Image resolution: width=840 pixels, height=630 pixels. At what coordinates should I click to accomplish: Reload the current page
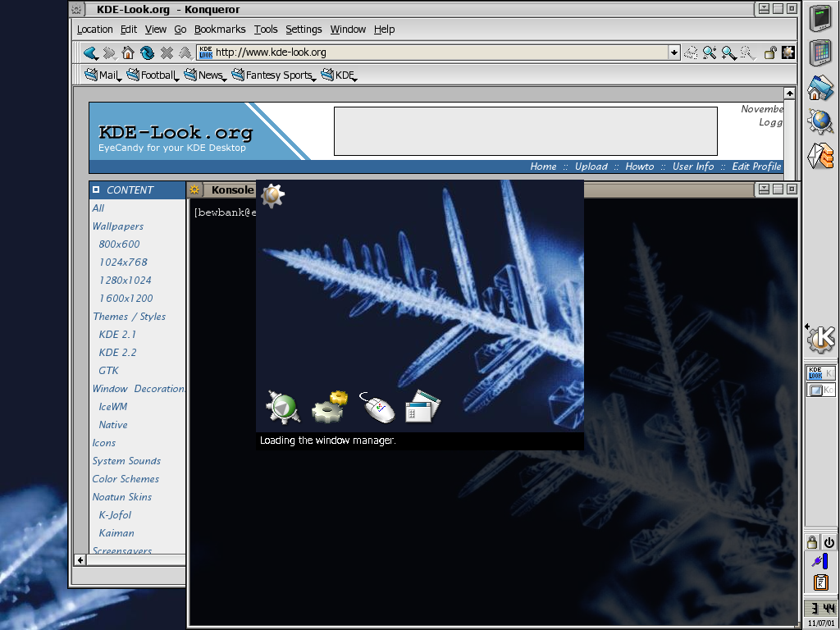147,52
